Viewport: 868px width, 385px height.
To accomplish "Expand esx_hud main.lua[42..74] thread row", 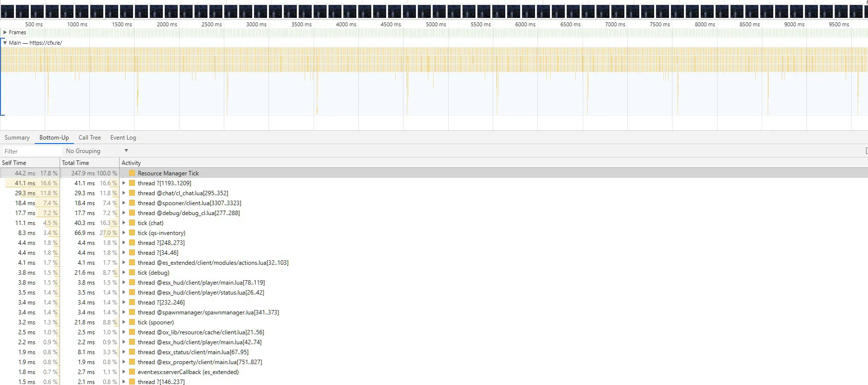I will point(124,342).
